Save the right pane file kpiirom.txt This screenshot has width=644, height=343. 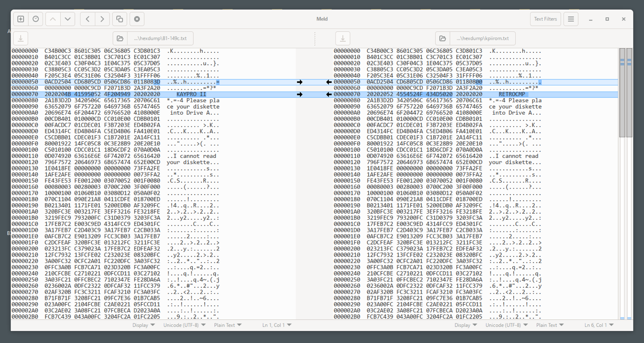343,38
